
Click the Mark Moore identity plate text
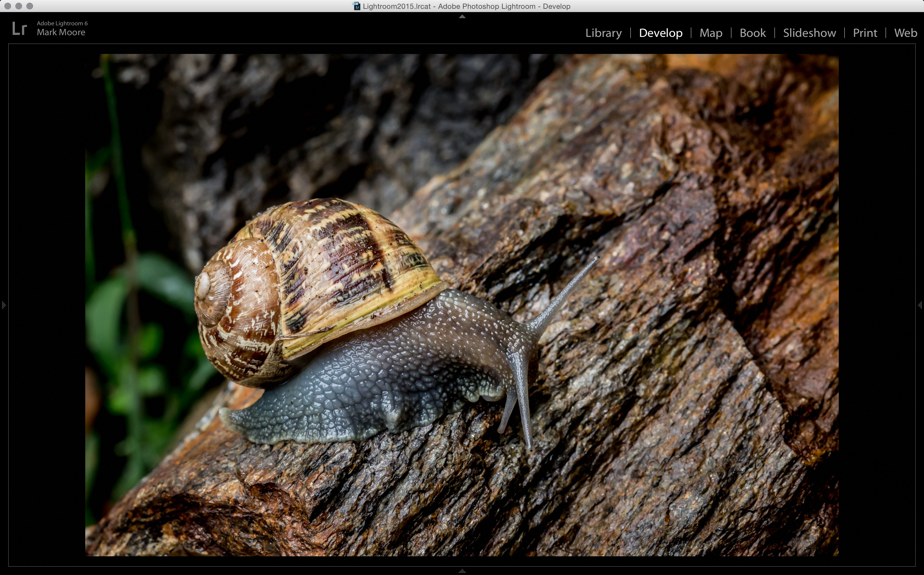[61, 32]
